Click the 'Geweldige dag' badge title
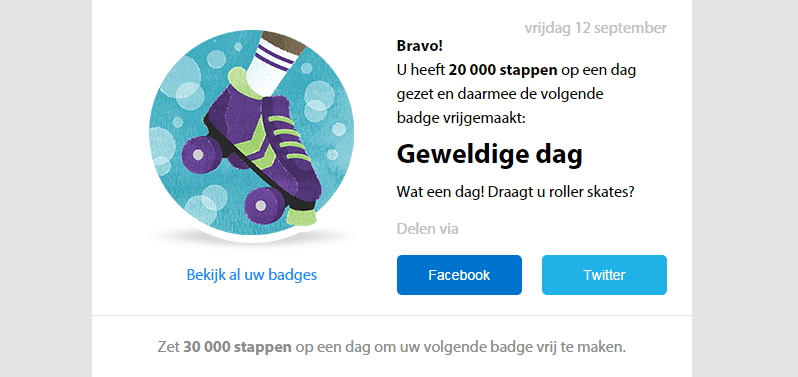This screenshot has width=798, height=377. tap(489, 154)
